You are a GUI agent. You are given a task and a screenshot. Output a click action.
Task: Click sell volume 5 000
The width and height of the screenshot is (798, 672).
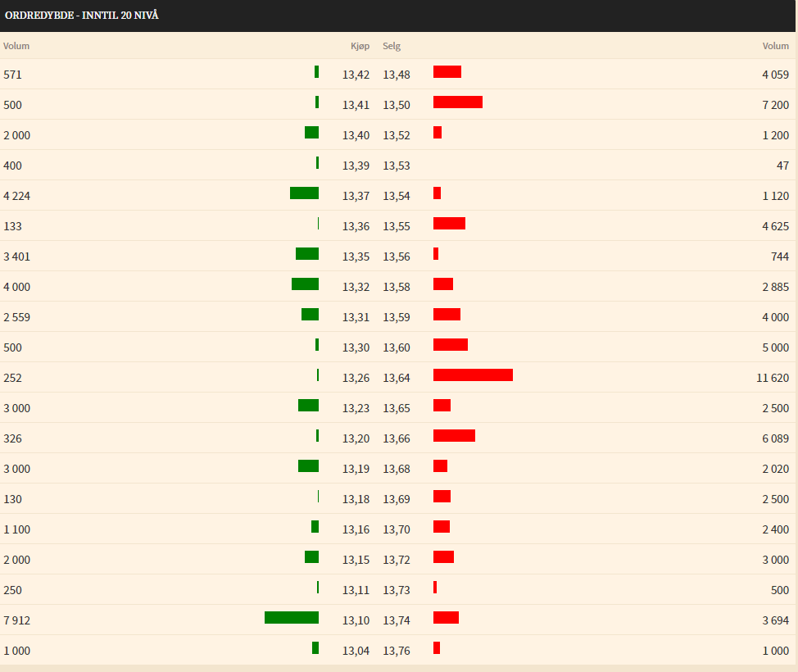tap(776, 347)
